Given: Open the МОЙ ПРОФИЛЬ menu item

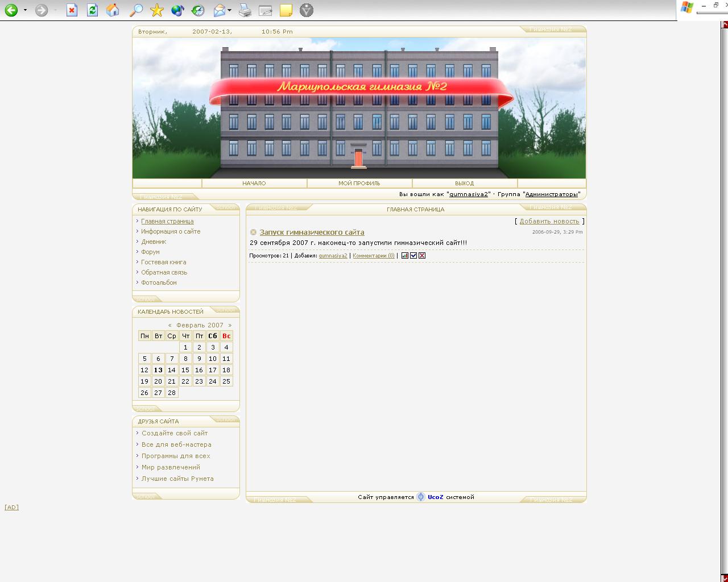Looking at the screenshot, I should click(x=359, y=184).
